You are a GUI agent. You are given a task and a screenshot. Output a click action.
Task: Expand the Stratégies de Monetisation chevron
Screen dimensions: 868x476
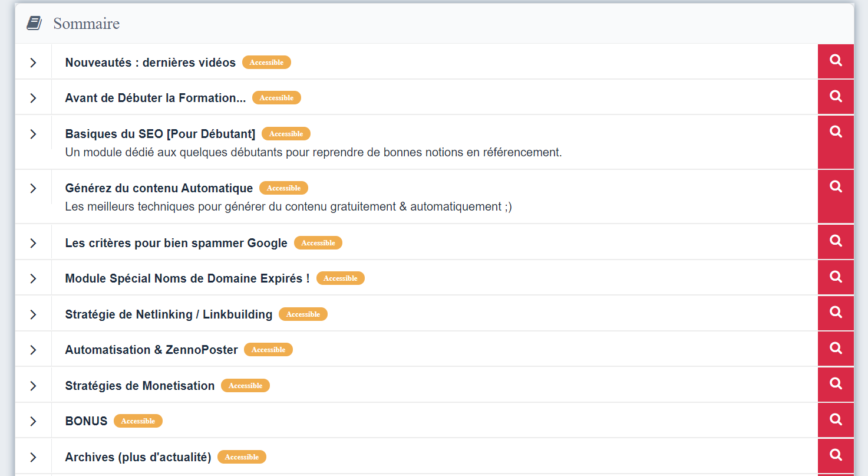point(33,386)
